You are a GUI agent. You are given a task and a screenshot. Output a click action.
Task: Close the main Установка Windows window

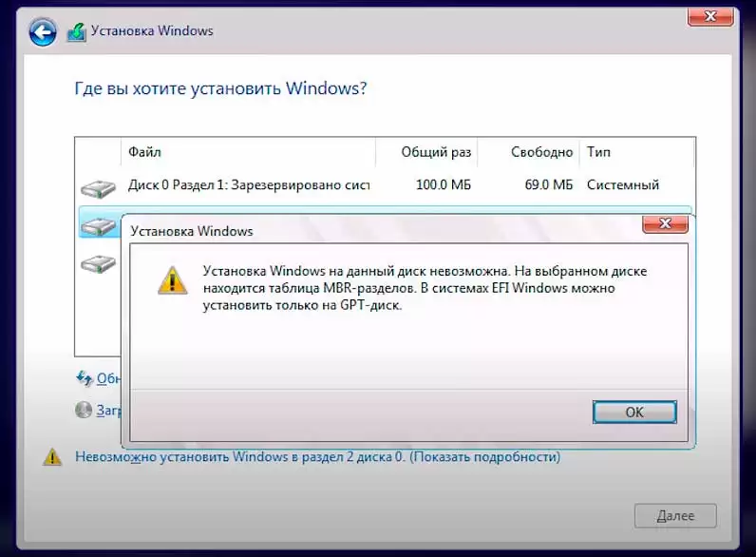710,16
